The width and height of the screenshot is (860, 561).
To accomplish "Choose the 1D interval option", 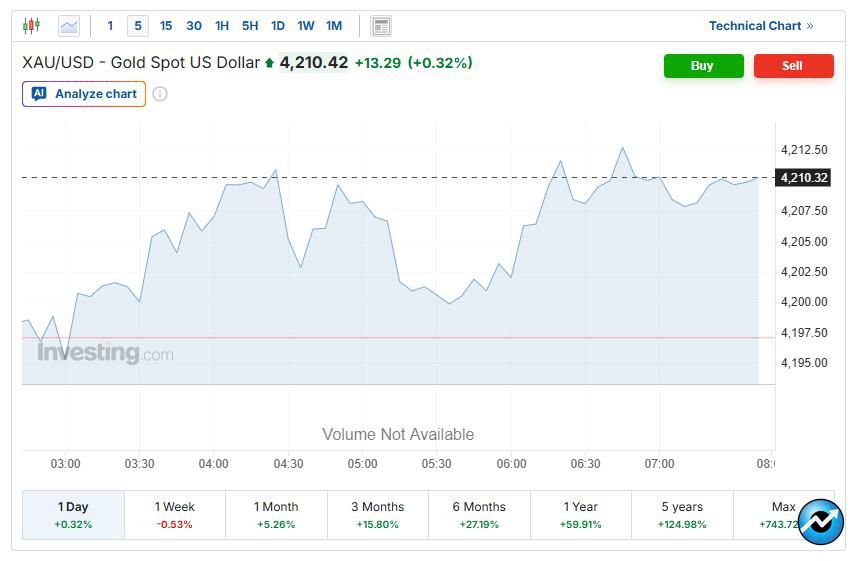I will [278, 26].
